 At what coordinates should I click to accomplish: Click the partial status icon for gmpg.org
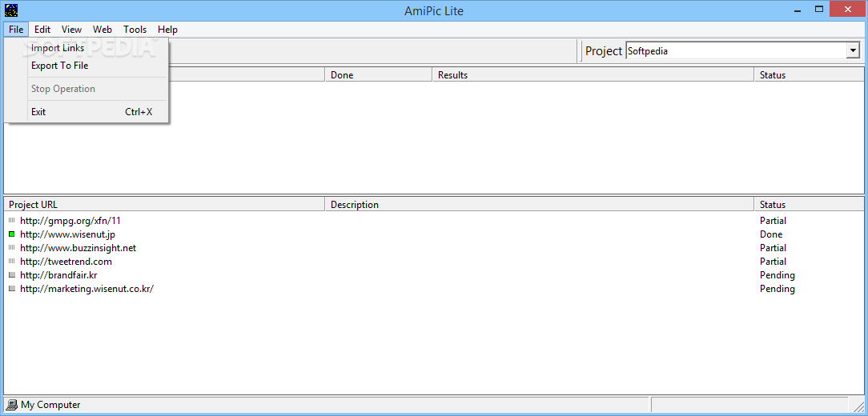[12, 220]
